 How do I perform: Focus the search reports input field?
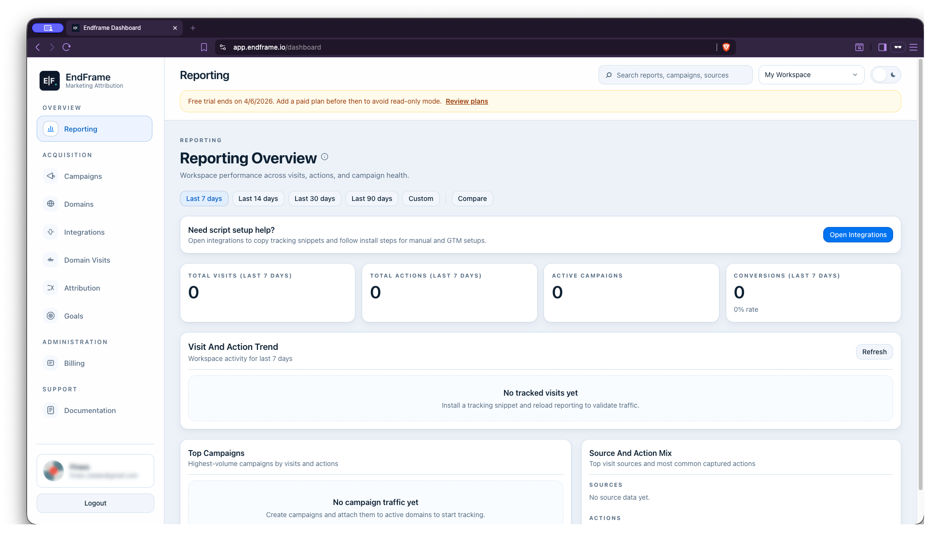click(675, 75)
